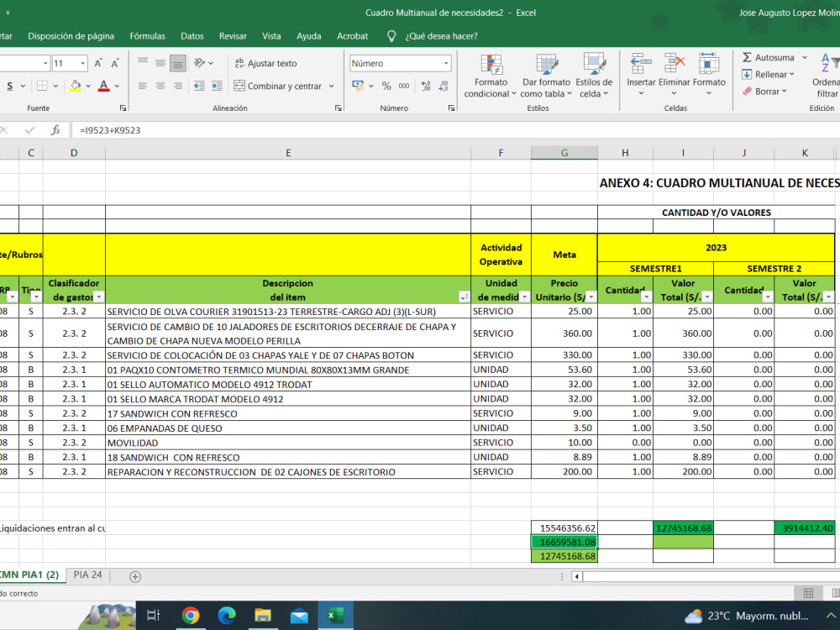Open File Explorer from taskbar
840x630 pixels.
pyautogui.click(x=262, y=616)
